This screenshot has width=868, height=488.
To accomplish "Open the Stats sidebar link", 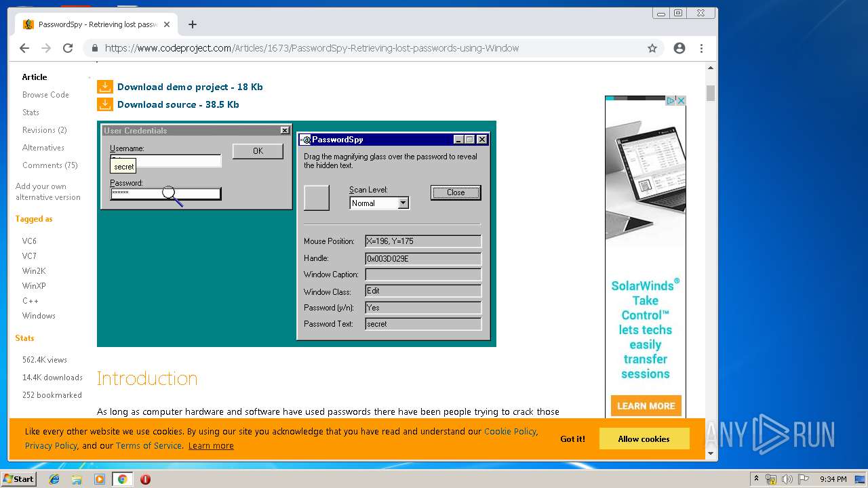I will pyautogui.click(x=31, y=113).
